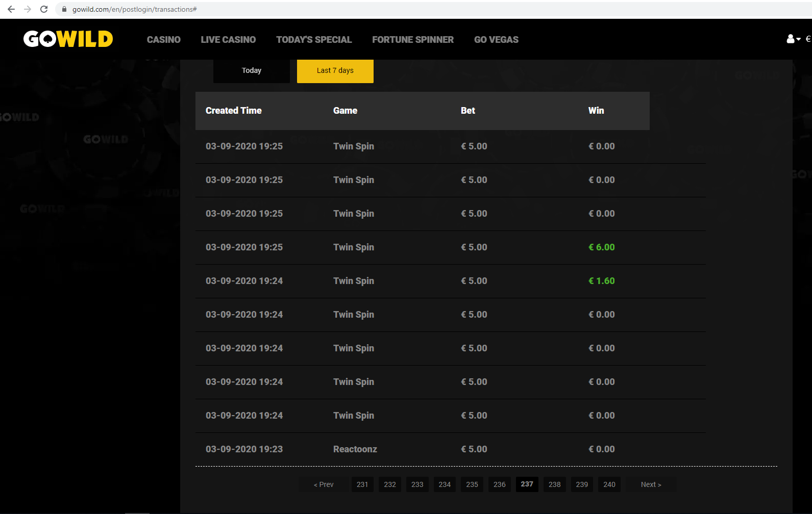Viewport: 812px width, 514px height.
Task: Open the GoWild logo home link
Action: 68,39
